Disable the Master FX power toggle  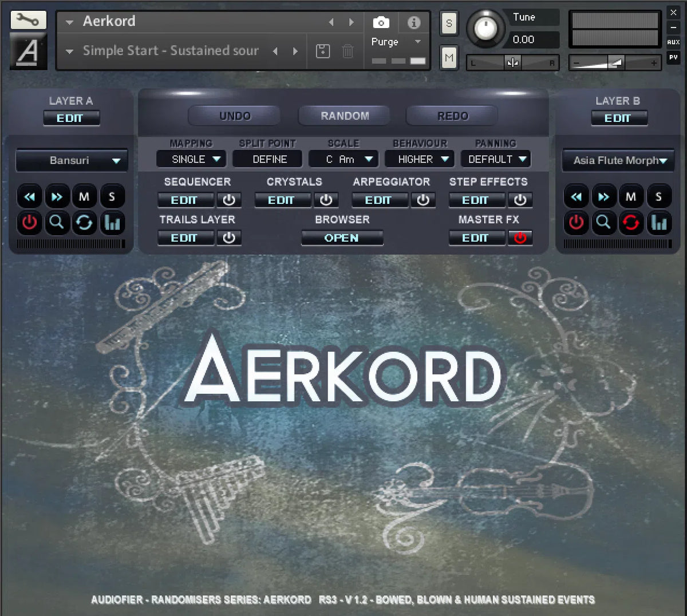point(520,238)
